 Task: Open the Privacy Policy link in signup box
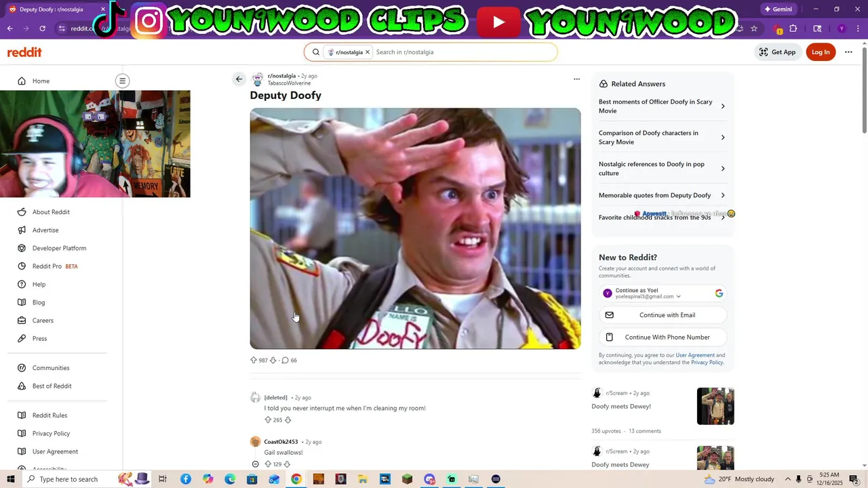[707, 363]
